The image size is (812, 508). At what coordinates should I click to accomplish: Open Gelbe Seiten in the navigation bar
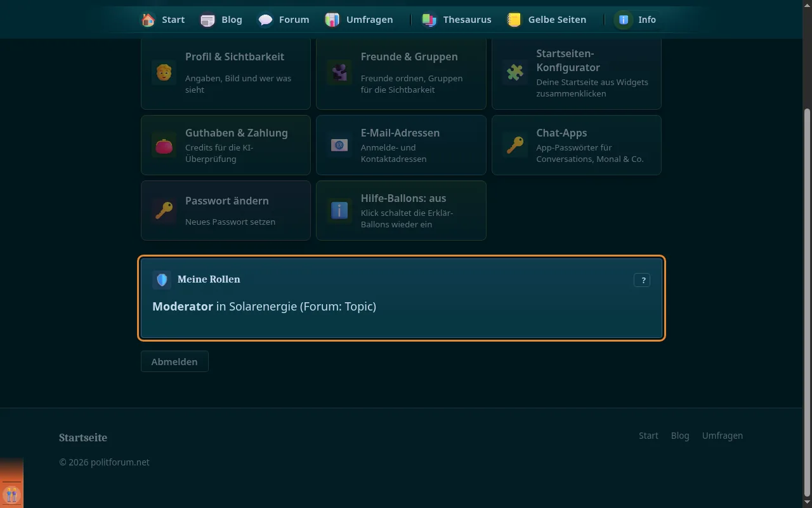[547, 20]
